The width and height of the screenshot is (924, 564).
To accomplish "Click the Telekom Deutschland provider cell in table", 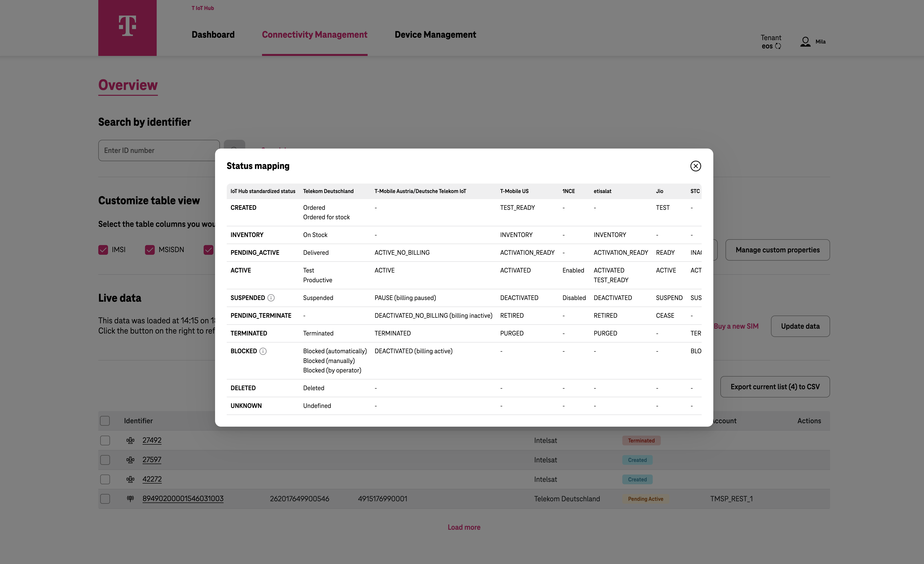I will pos(567,499).
